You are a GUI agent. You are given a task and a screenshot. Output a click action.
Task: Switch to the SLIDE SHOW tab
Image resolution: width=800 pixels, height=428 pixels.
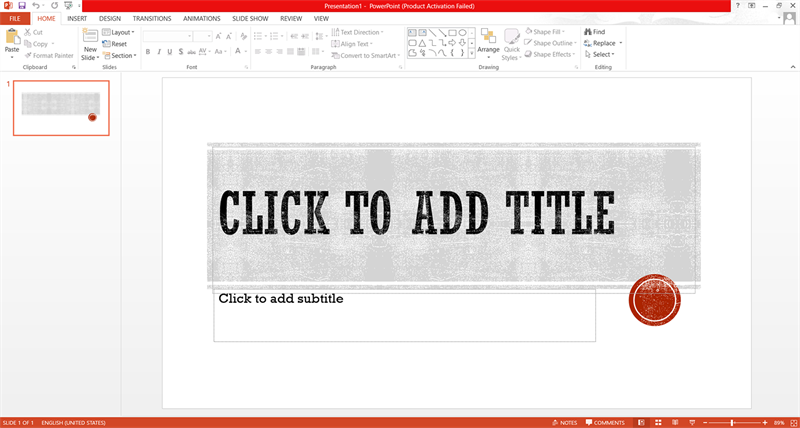click(x=250, y=18)
